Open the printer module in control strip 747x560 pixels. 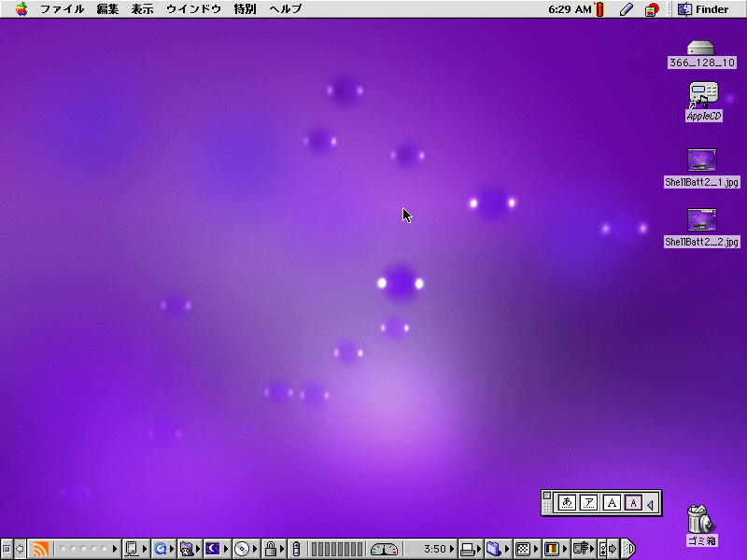pyautogui.click(x=471, y=549)
